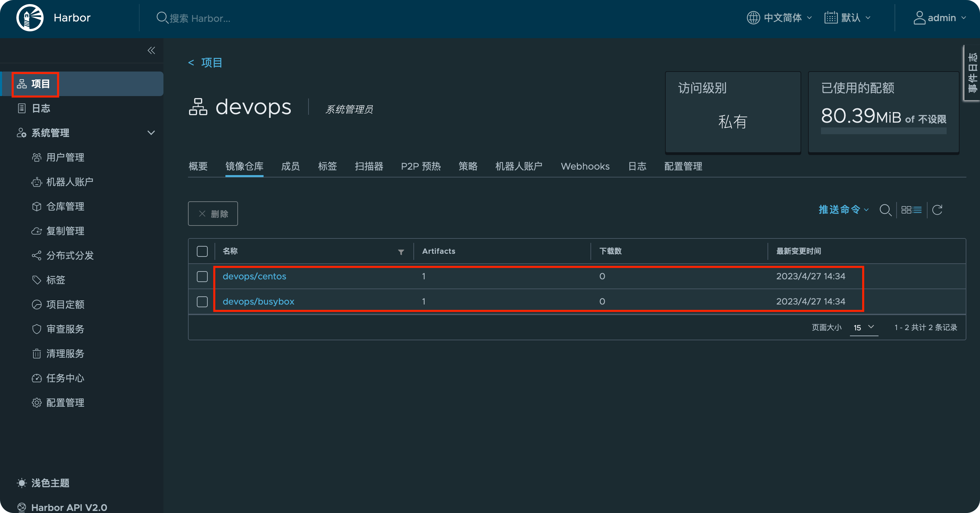
Task: Open the 日志 project tab
Action: 637,166
